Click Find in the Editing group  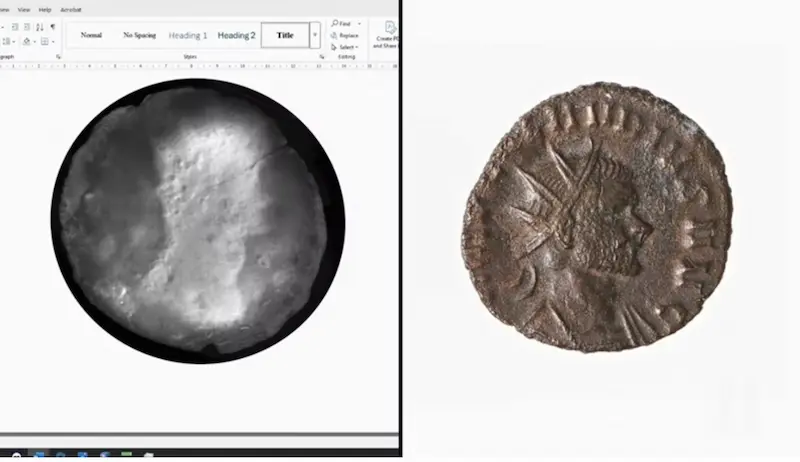341,23
